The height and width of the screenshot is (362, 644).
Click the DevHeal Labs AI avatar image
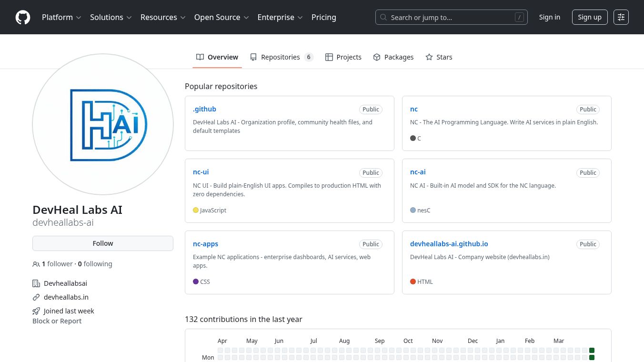103,124
